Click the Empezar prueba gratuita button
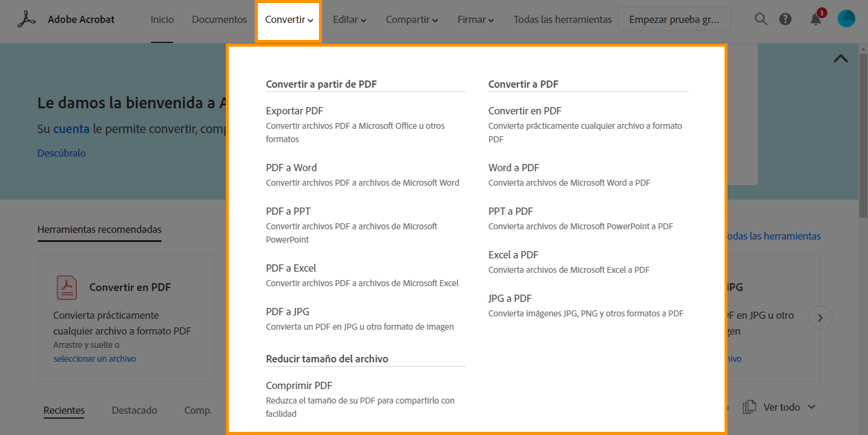The image size is (868, 435). point(674,19)
